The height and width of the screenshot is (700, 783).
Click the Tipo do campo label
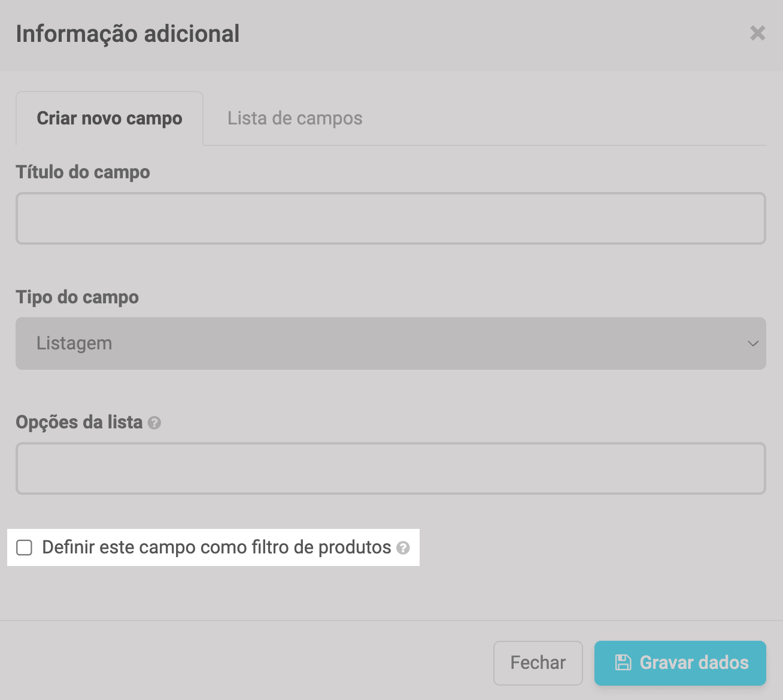click(77, 297)
